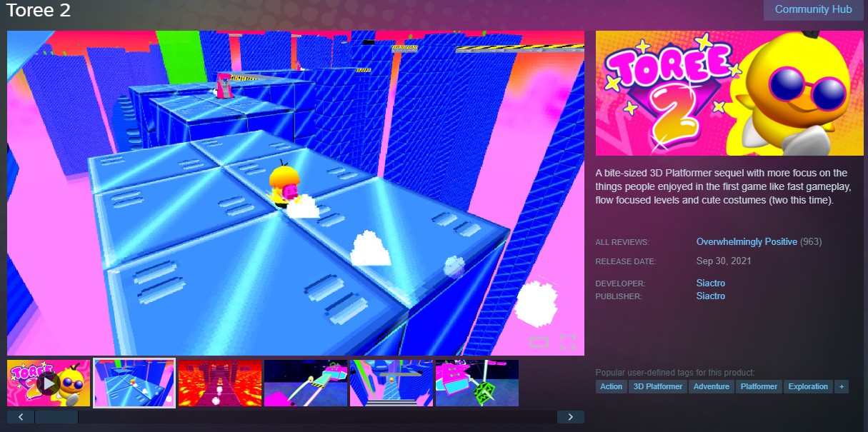Select the blue lockers screenshot thumbnail

134,383
